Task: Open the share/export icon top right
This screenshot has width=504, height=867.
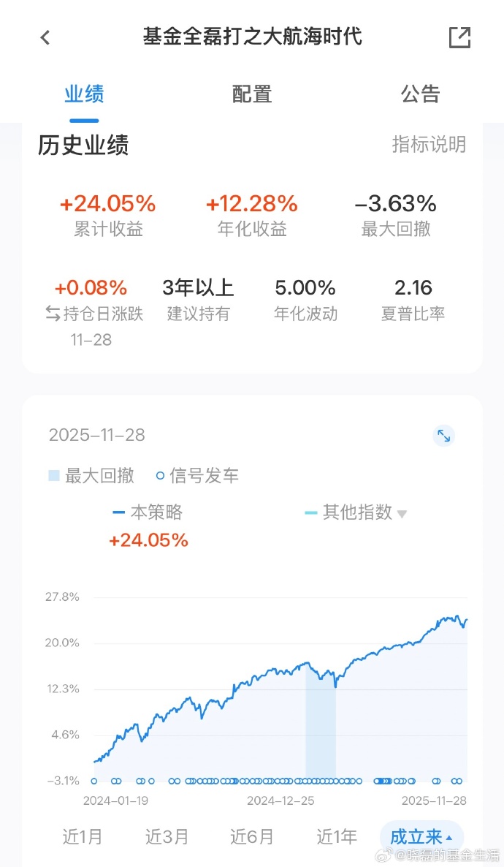Action: click(459, 37)
